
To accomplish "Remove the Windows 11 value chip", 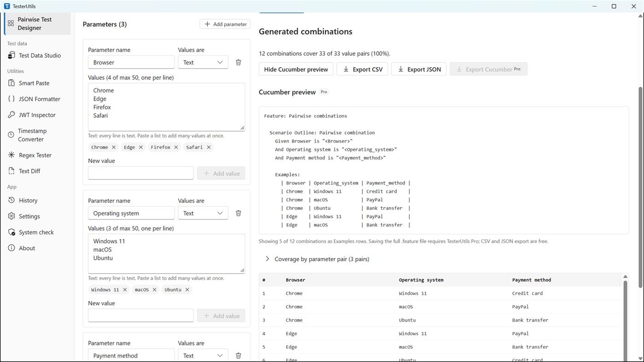I will coord(125,290).
